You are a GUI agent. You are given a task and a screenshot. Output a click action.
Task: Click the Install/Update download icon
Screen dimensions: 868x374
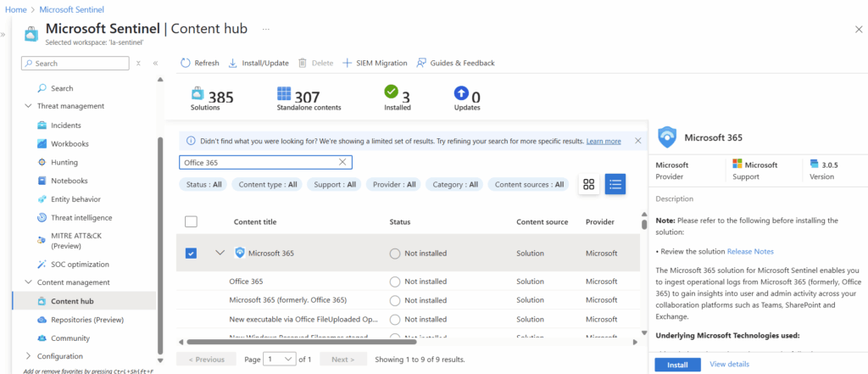(x=233, y=63)
